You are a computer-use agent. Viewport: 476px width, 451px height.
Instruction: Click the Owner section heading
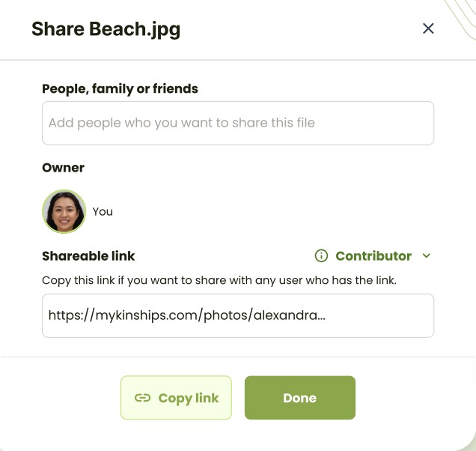pos(63,168)
